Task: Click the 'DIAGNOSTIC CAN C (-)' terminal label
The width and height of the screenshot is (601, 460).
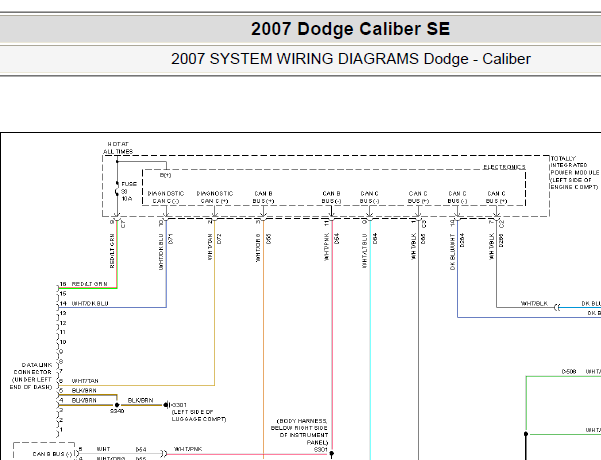Action: coord(166,197)
